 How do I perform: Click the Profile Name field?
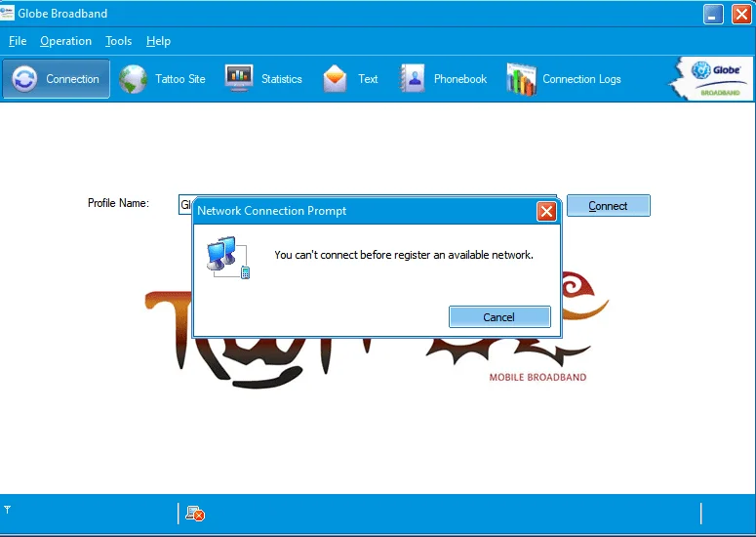coord(368,205)
